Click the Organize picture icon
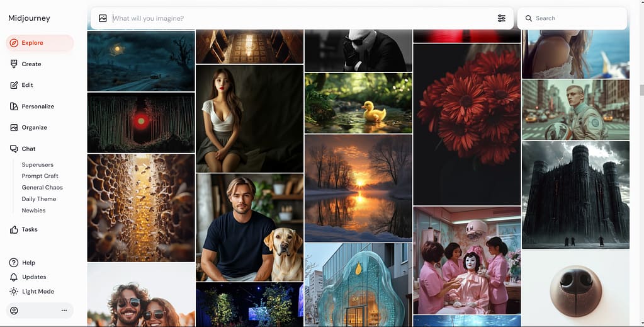The height and width of the screenshot is (327, 644). [x=14, y=127]
